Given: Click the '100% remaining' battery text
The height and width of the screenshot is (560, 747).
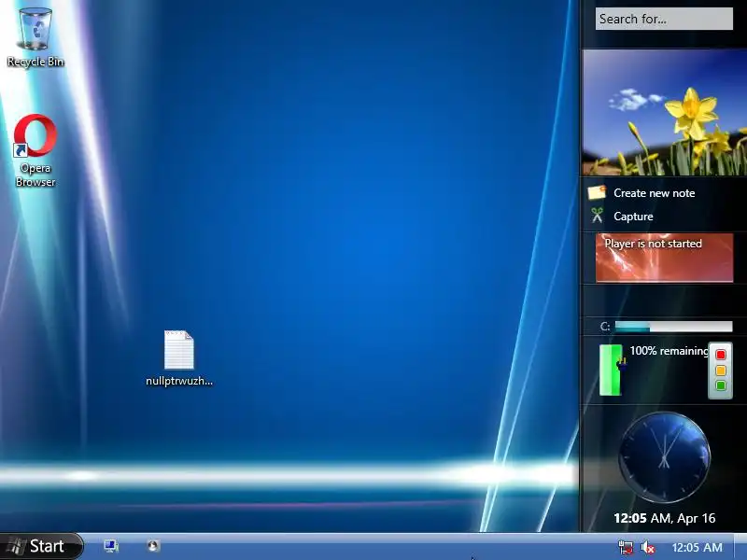Looking at the screenshot, I should (669, 351).
